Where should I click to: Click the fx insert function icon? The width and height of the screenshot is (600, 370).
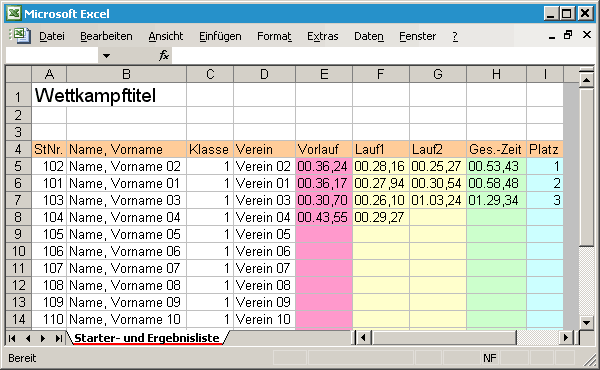[x=164, y=55]
